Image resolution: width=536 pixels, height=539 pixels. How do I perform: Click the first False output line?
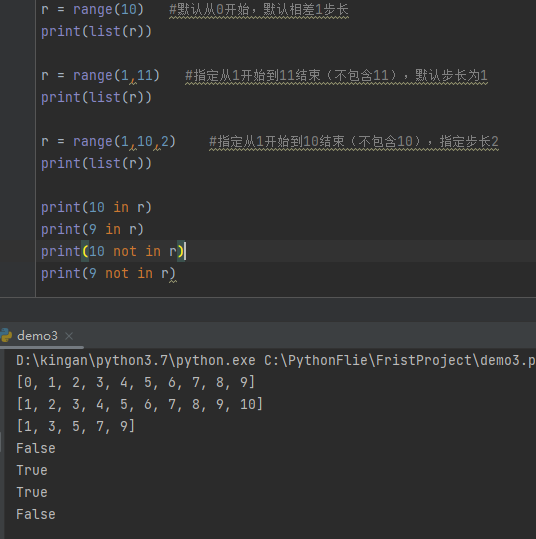click(36, 448)
